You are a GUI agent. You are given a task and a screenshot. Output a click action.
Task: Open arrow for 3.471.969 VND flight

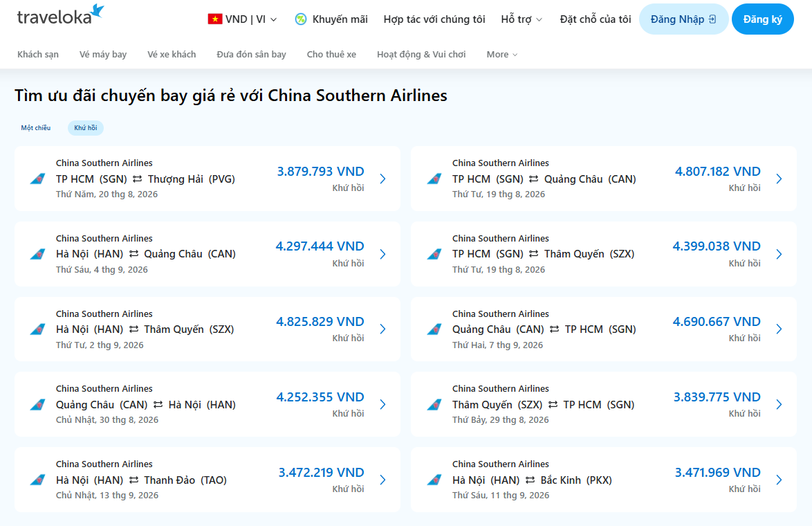click(779, 480)
